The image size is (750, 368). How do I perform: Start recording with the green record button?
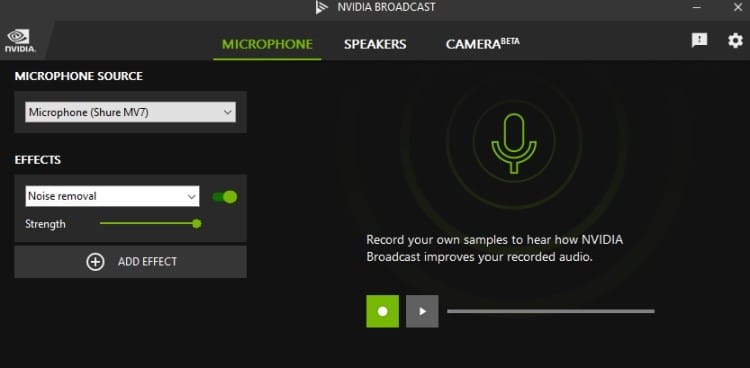[383, 312]
